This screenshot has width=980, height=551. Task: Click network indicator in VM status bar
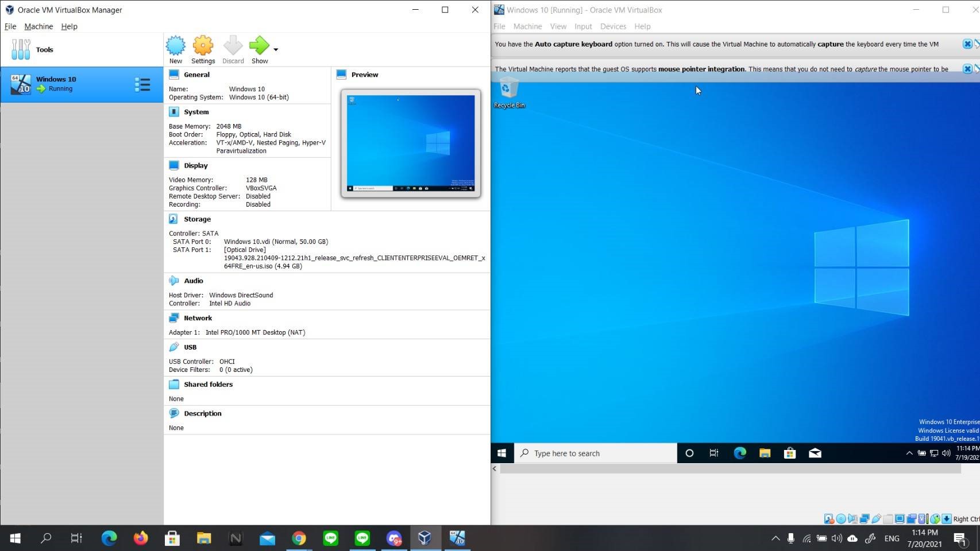pyautogui.click(x=865, y=519)
